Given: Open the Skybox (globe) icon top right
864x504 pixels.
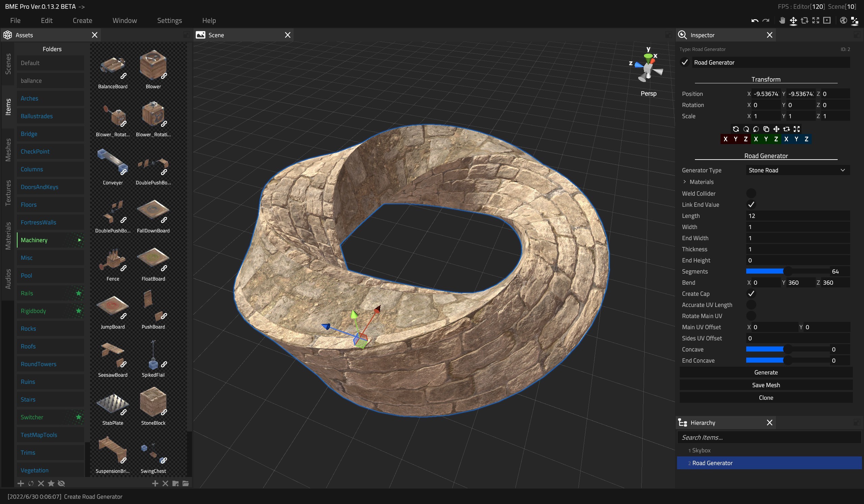Looking at the screenshot, I should pos(843,21).
